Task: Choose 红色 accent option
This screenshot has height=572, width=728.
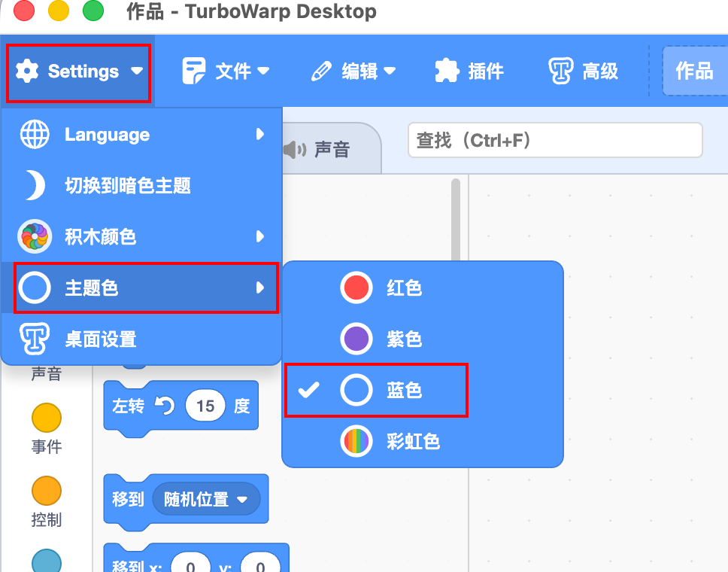Action: coord(423,288)
